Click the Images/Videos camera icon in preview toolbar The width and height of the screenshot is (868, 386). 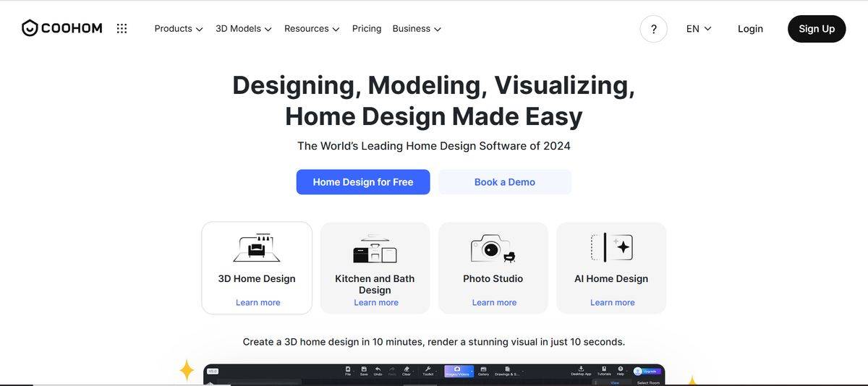pos(457,369)
